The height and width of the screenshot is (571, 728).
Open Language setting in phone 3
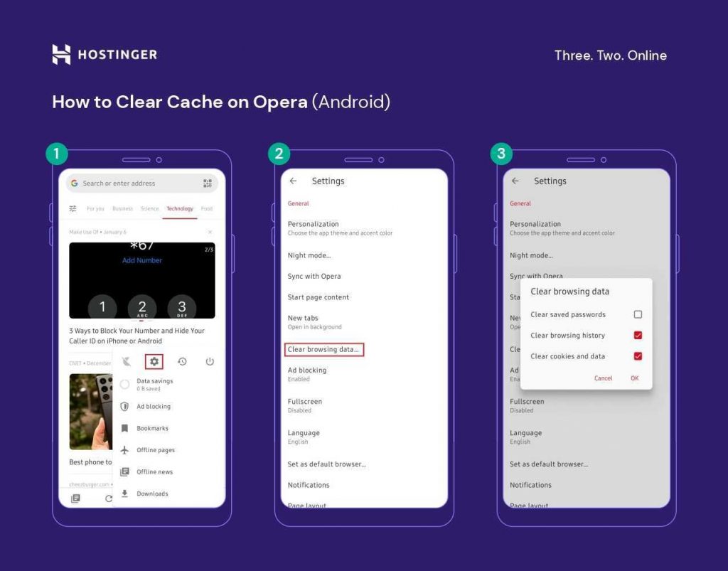click(x=525, y=437)
